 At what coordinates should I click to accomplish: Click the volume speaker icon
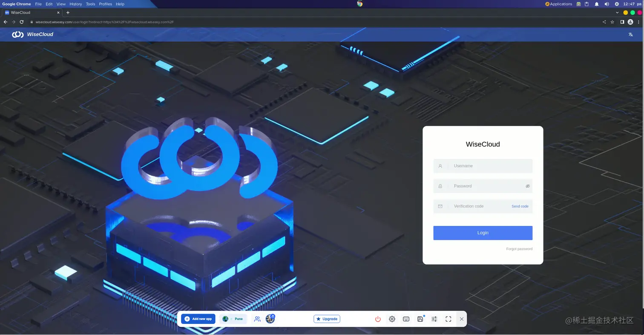pyautogui.click(x=607, y=4)
